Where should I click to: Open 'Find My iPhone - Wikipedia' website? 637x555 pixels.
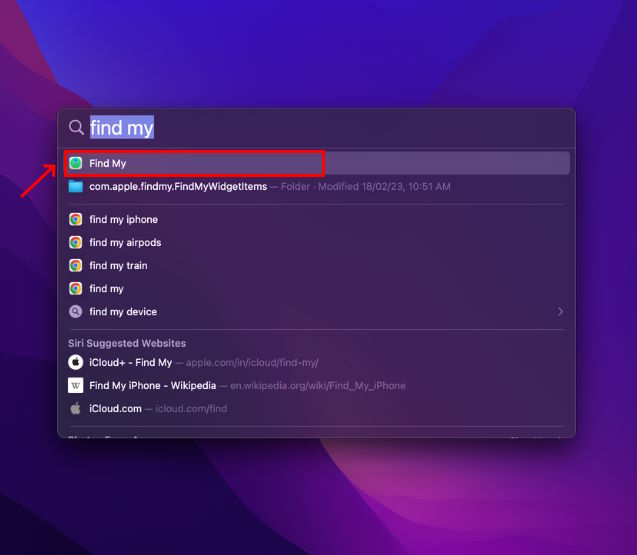[317, 386]
